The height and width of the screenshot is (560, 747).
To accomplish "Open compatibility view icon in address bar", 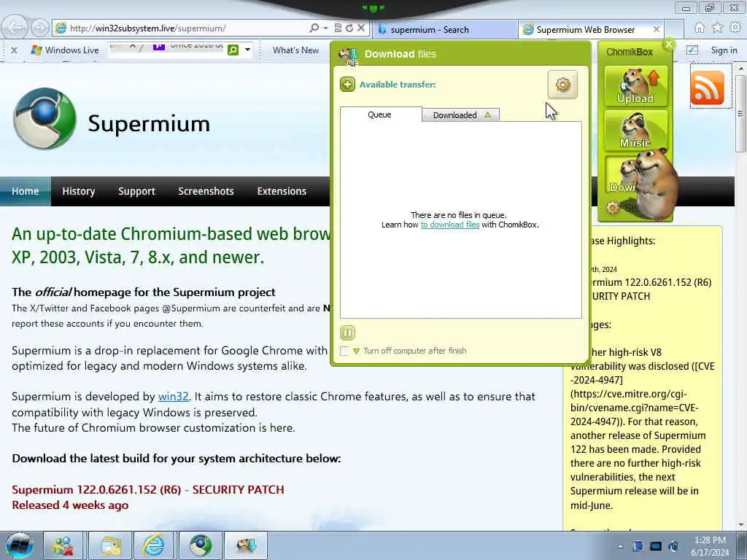I will click(x=338, y=28).
